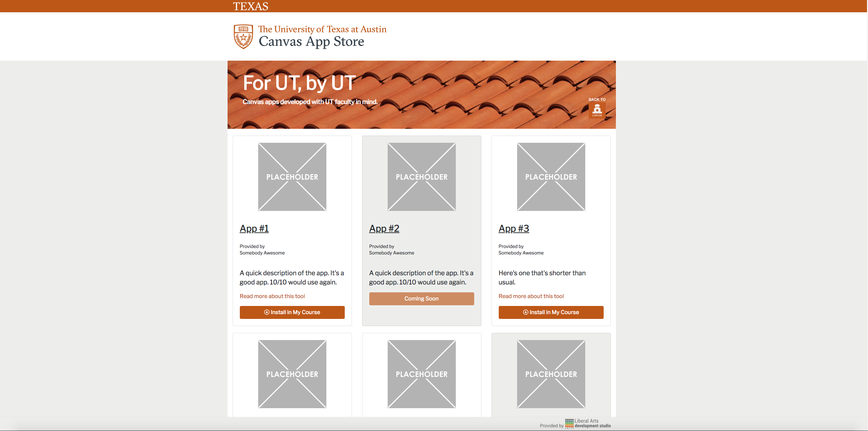The height and width of the screenshot is (431, 868).
Task: Click the TEXAS wordmark in the top bar
Action: click(251, 6)
